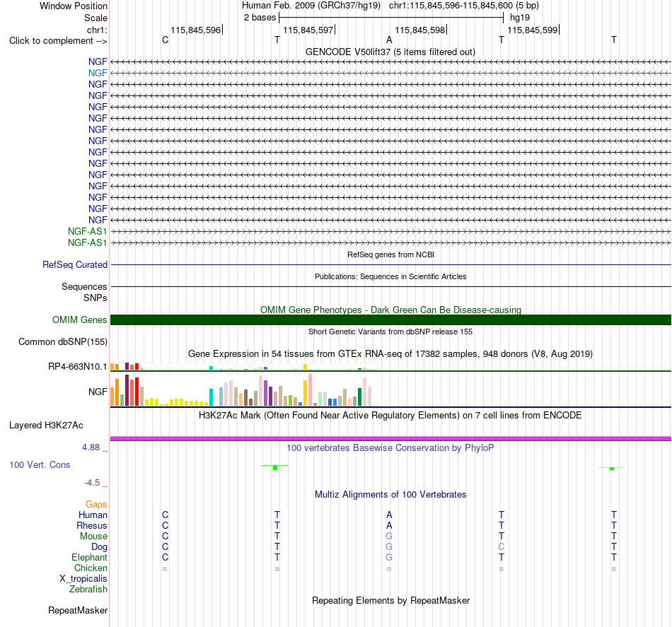Click the dark green OMIM Genes bar
This screenshot has height=627, width=672.
[x=390, y=320]
